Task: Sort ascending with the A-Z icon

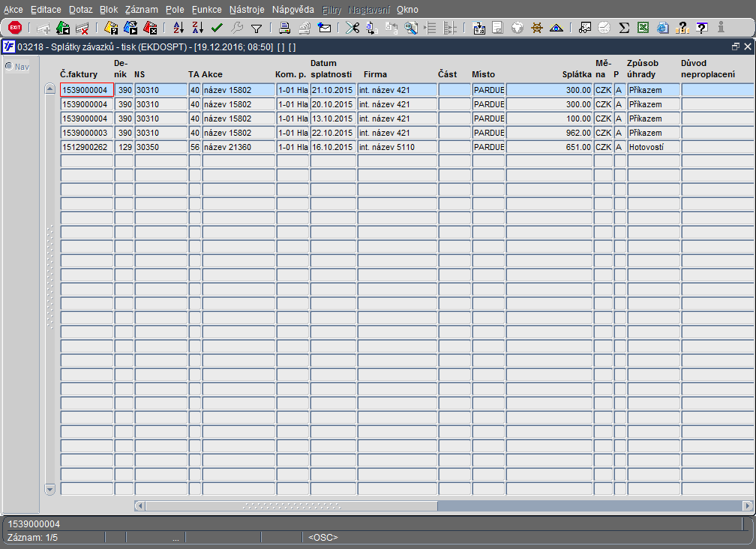Action: [178, 28]
